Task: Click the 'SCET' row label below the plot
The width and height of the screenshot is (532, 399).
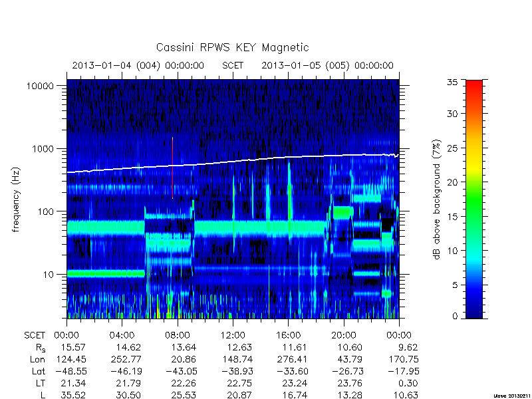Action: 35,336
